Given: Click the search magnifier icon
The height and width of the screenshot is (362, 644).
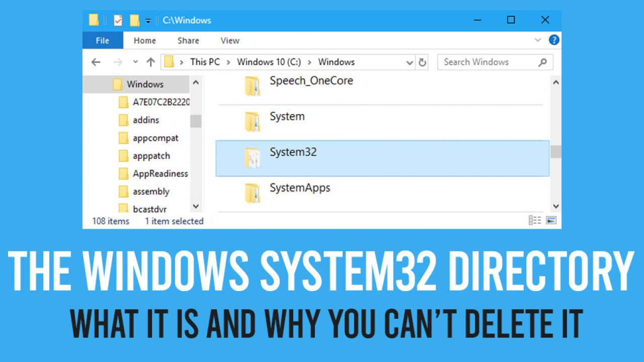Looking at the screenshot, I should (x=542, y=62).
